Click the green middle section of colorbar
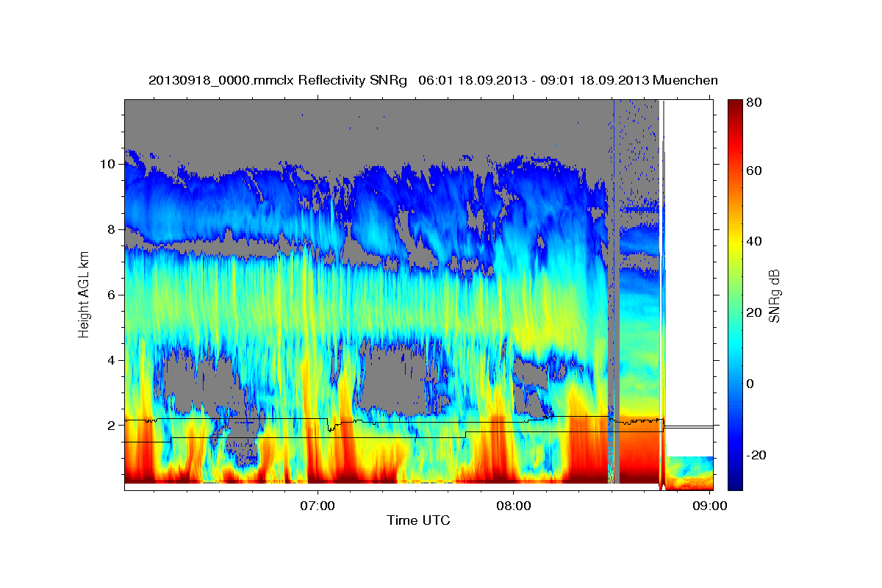The height and width of the screenshot is (588, 882). [734, 295]
